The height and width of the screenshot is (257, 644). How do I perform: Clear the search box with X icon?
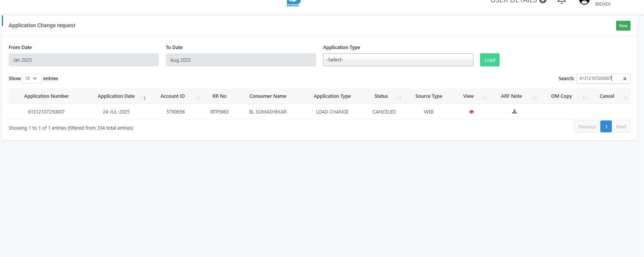click(x=624, y=79)
